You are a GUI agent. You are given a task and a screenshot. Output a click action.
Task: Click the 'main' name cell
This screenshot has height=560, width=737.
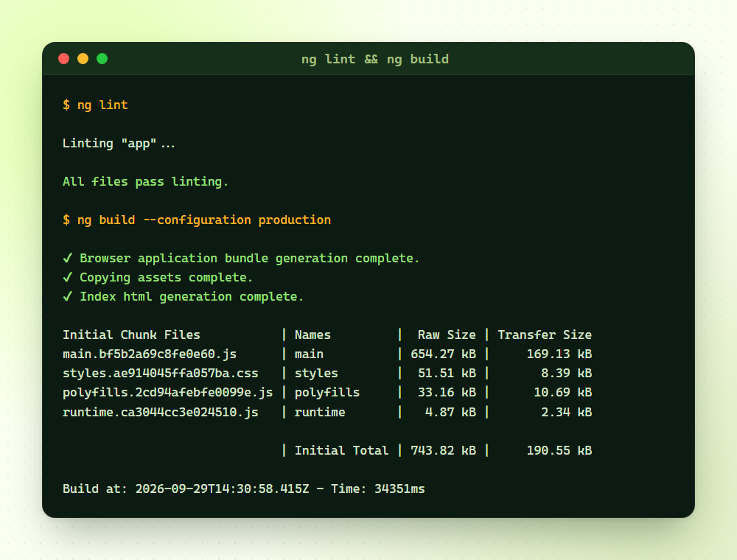coord(309,354)
